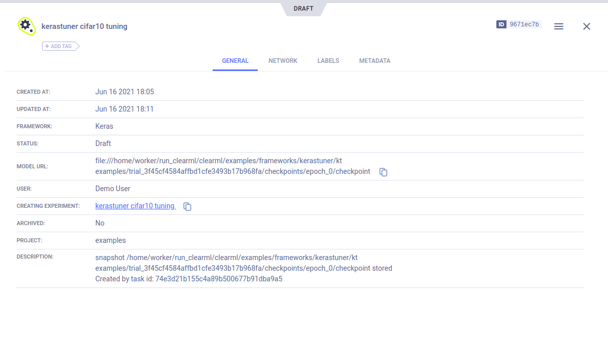The image size is (608, 364).
Task: Click the model name title in the header
Action: (84, 26)
